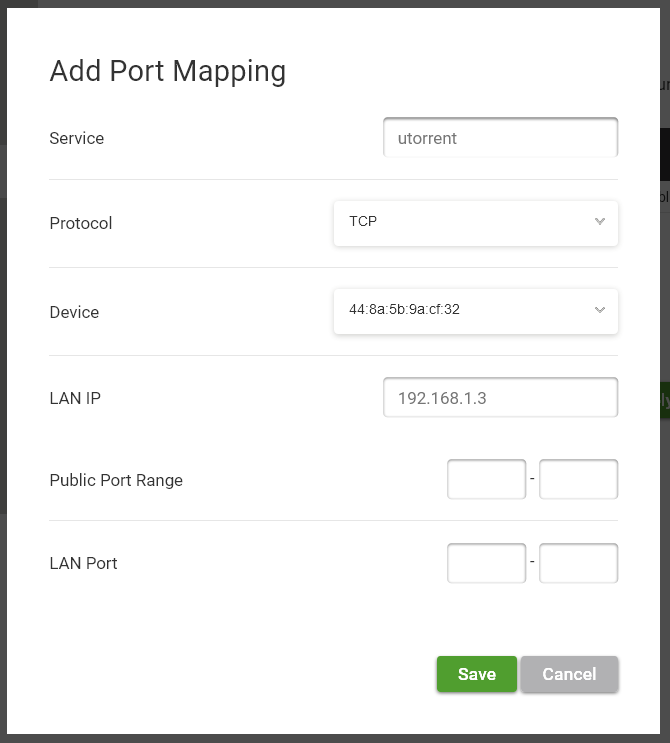Open the Protocol dropdown showing TCP

[x=476, y=223]
